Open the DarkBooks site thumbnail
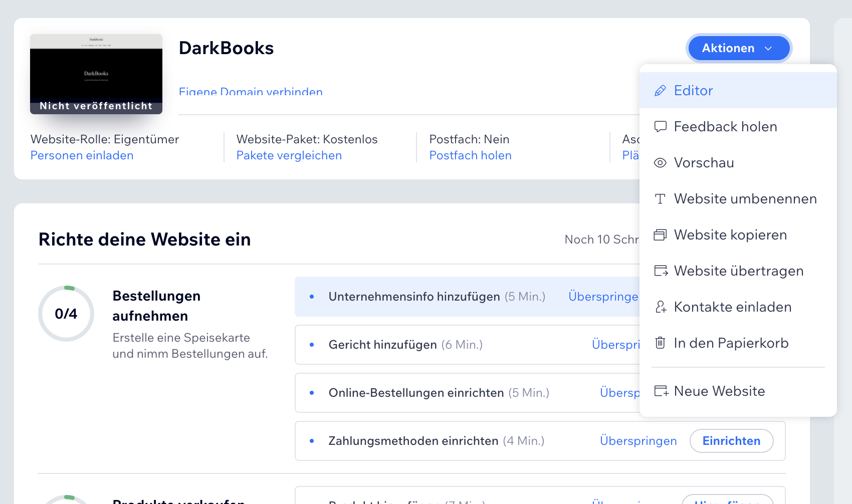Screen dimensions: 852x504 point(96,74)
